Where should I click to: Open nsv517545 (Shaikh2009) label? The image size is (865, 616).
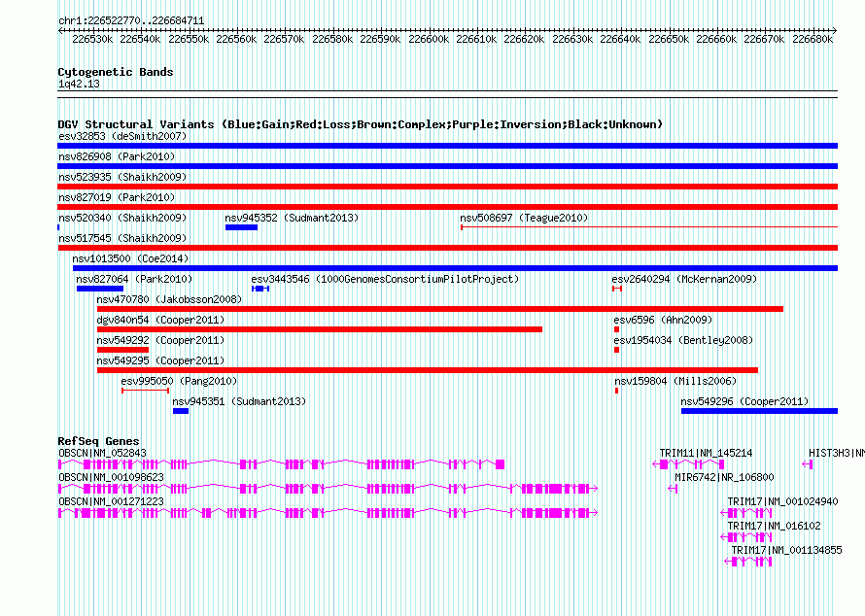coord(122,238)
